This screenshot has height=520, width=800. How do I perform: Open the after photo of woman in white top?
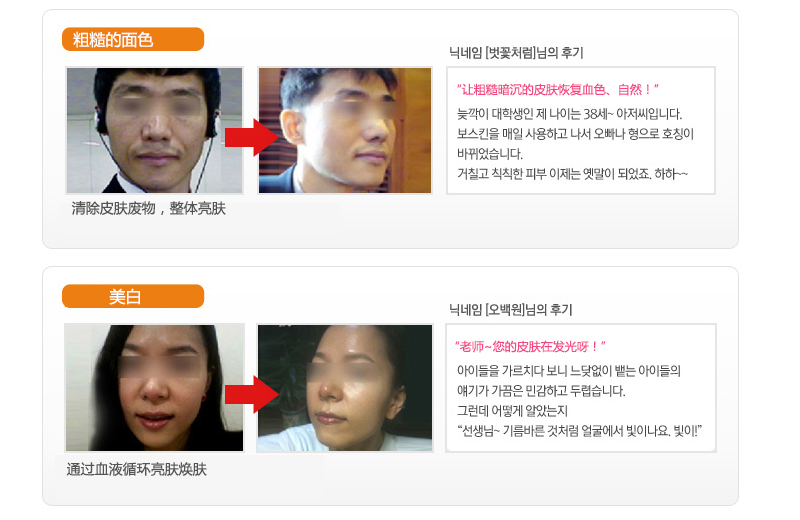345,387
